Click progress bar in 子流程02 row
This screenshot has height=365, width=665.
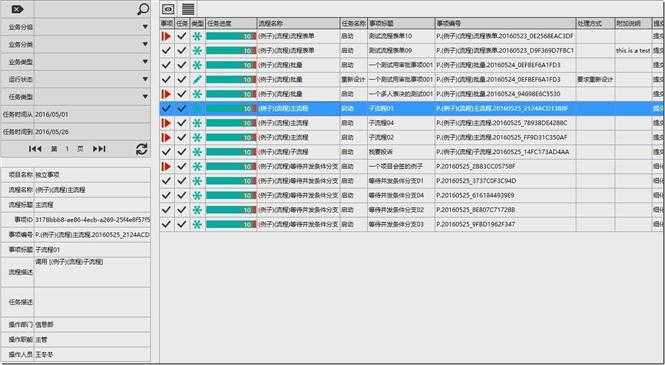[x=231, y=137]
